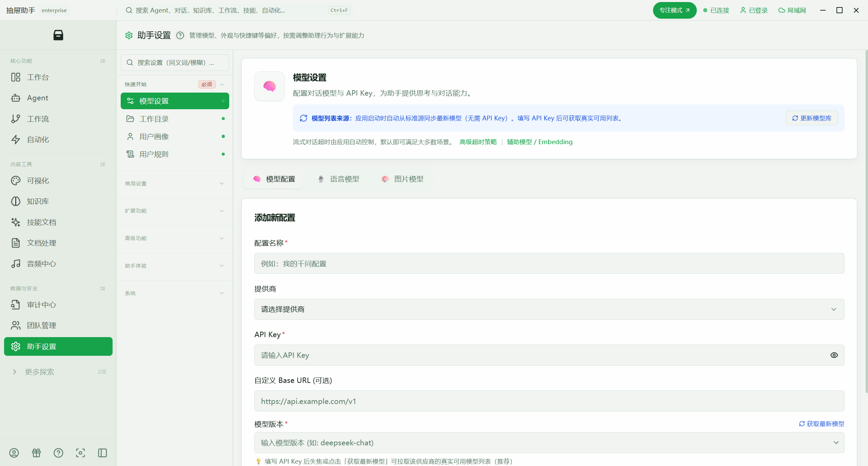Select 用户规则 in settings list
Image resolution: width=868 pixels, height=466 pixels.
pos(175,154)
